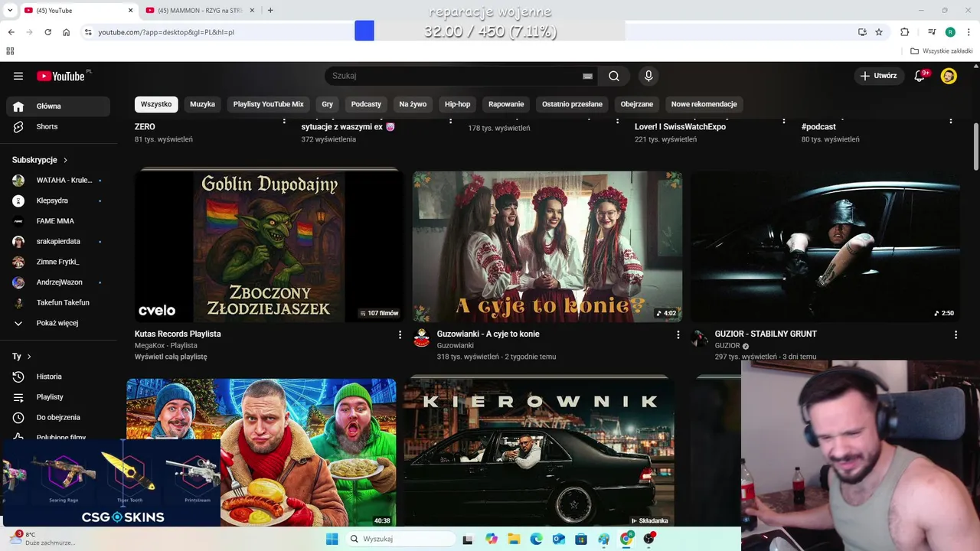
Task: Open Microsoft Edge from the taskbar
Action: click(x=536, y=539)
